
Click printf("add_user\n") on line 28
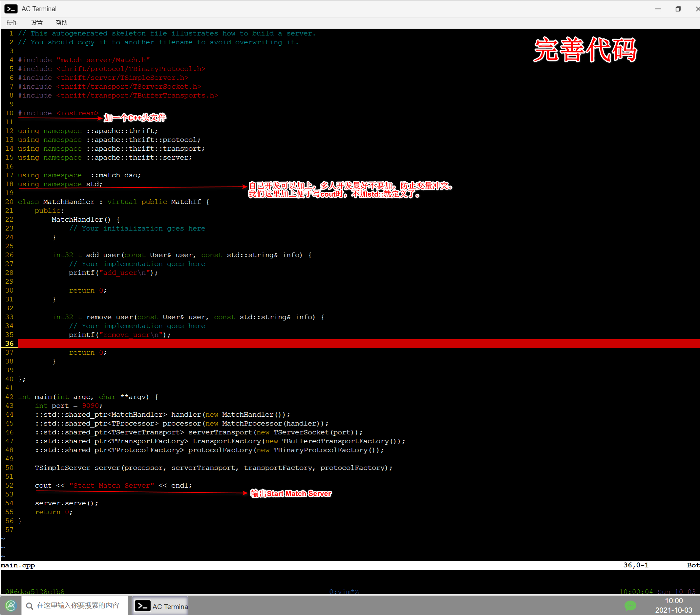[113, 273]
